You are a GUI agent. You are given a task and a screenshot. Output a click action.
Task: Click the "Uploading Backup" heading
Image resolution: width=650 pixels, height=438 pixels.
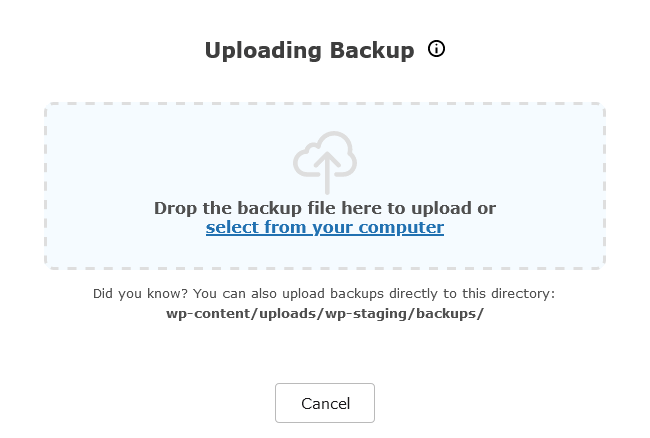point(310,51)
